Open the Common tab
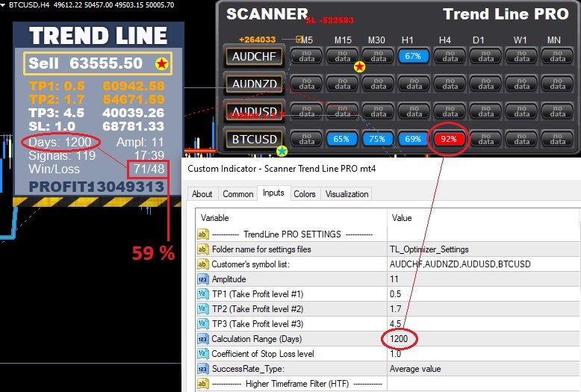 point(238,194)
